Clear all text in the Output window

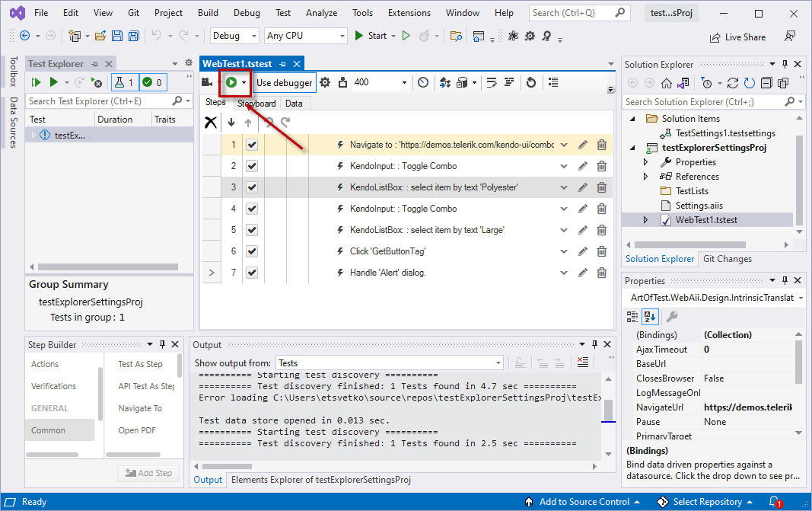pos(582,361)
